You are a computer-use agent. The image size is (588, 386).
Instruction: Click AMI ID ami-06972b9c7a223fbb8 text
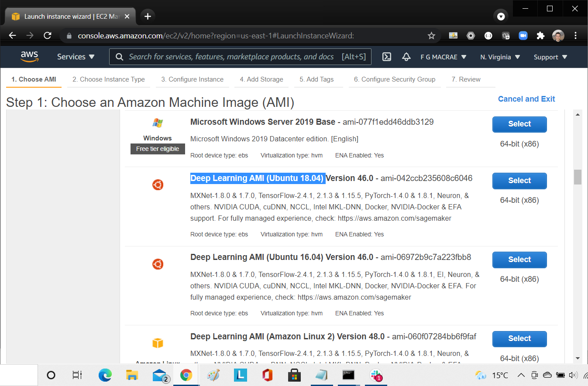426,257
